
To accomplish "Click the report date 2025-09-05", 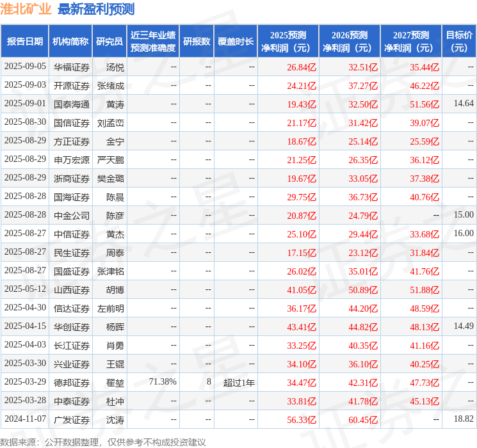I will [25, 67].
